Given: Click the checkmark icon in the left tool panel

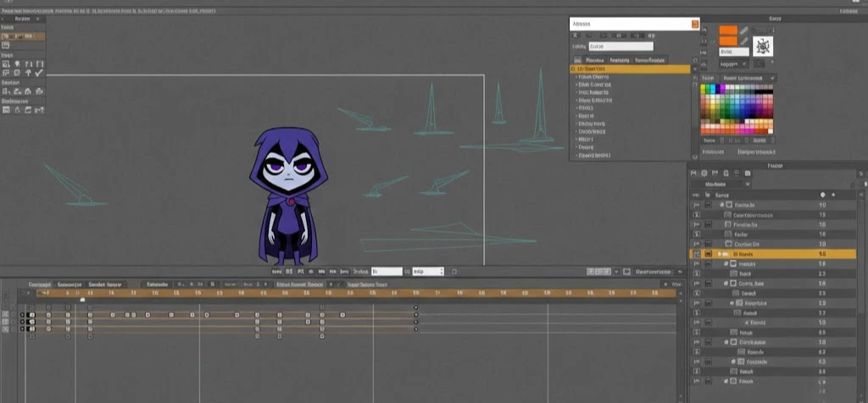Looking at the screenshot, I should 39,74.
